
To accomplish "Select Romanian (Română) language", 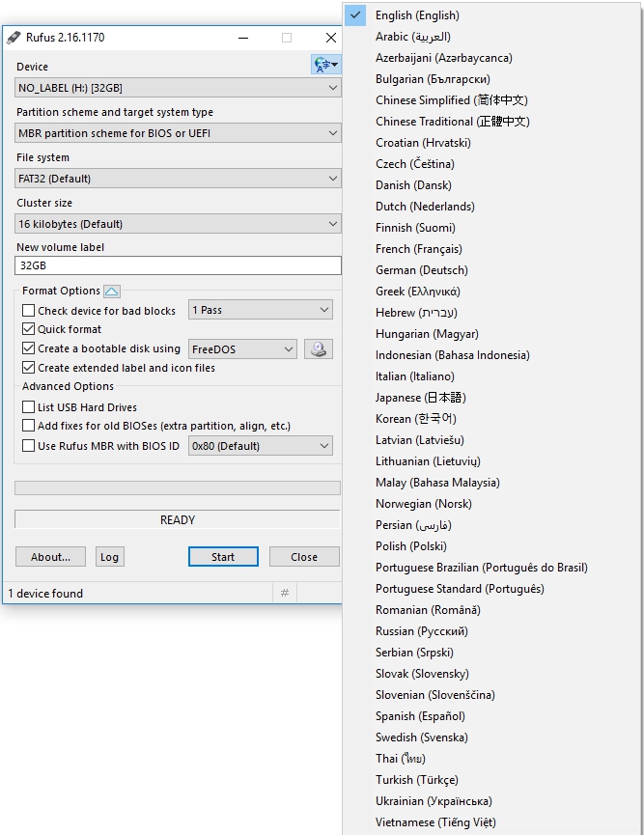I will [x=491, y=610].
